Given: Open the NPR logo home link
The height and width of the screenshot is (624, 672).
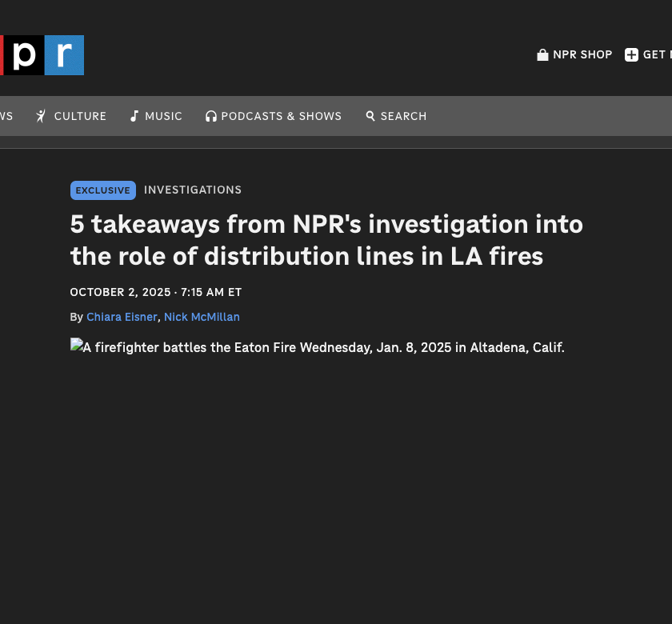Looking at the screenshot, I should click(42, 55).
